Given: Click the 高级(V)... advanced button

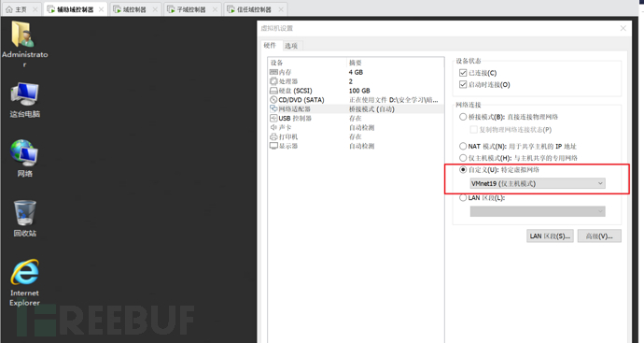Looking at the screenshot, I should pyautogui.click(x=599, y=236).
